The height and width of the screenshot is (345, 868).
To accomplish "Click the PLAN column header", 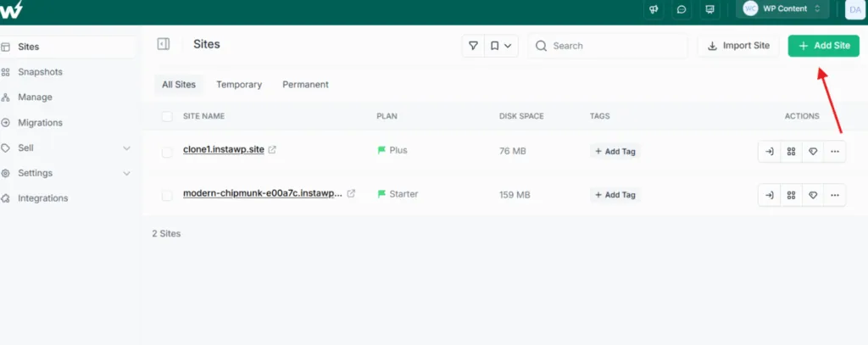I will (387, 116).
